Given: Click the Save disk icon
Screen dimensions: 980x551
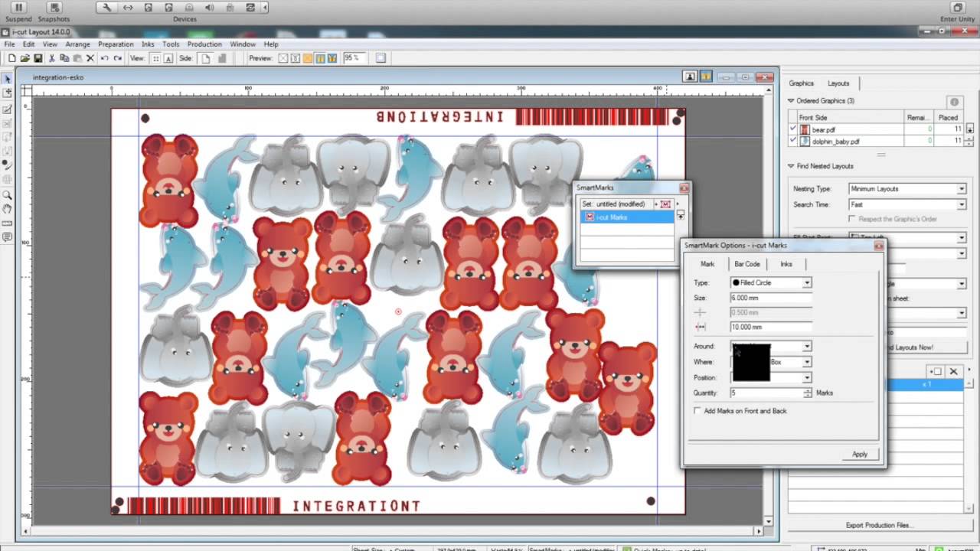Looking at the screenshot, I should click(x=38, y=58).
